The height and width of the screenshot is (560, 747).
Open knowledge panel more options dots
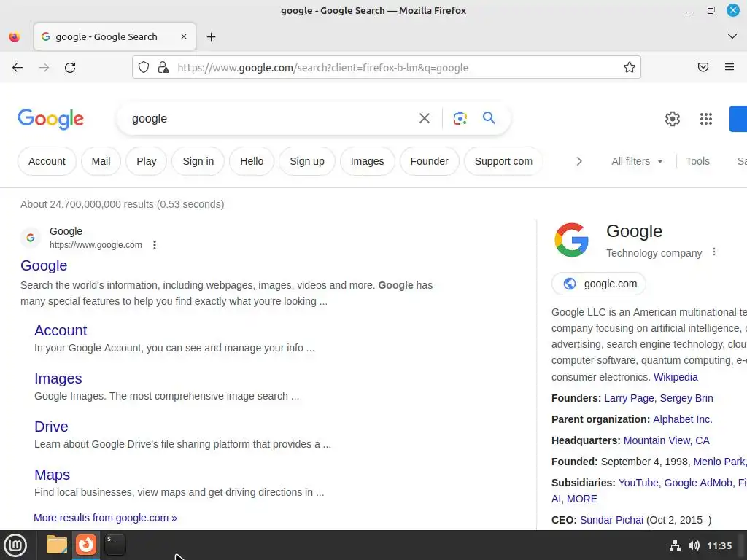713,252
